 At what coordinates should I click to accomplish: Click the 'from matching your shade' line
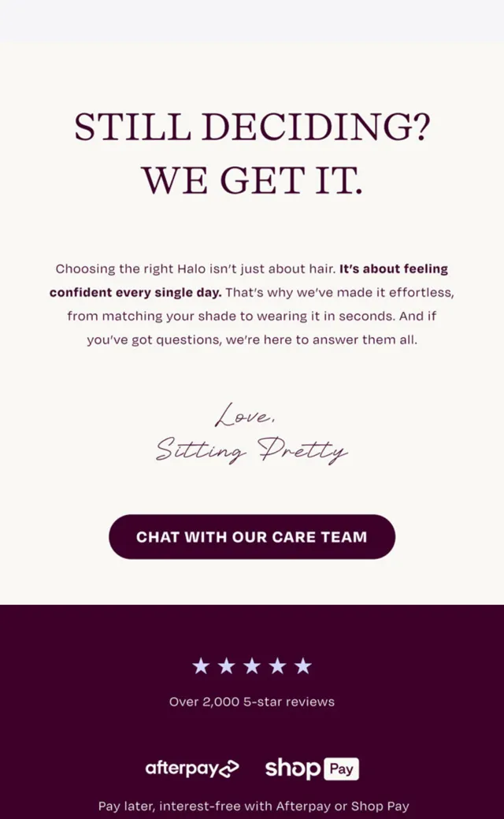pos(252,316)
